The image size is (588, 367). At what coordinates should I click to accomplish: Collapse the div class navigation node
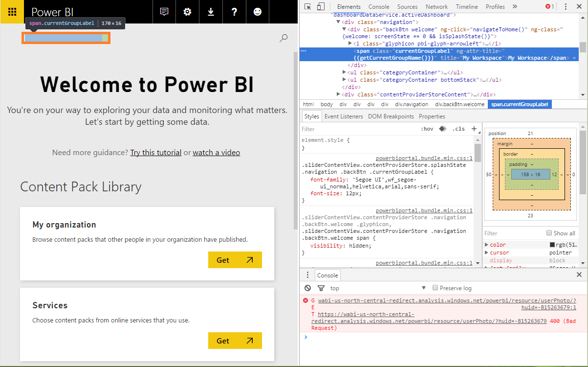338,22
